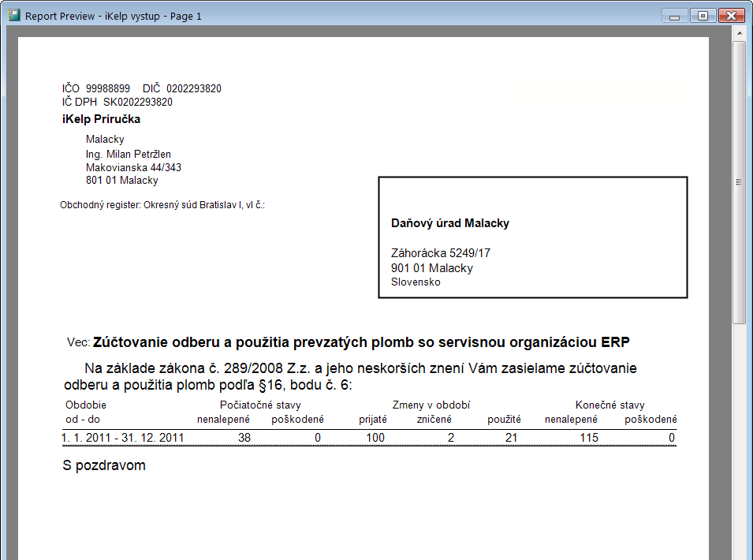Click the 'prijaté' value 100 in the table

(375, 438)
